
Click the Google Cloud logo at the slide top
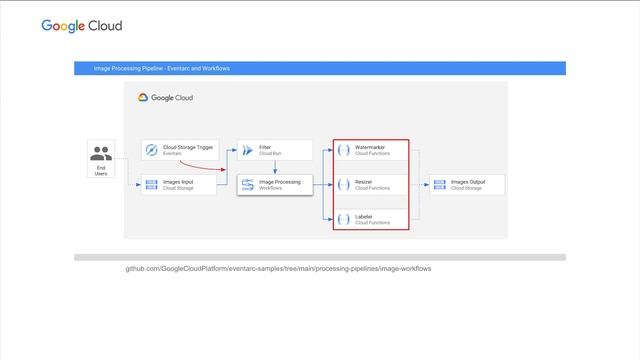pos(82,26)
